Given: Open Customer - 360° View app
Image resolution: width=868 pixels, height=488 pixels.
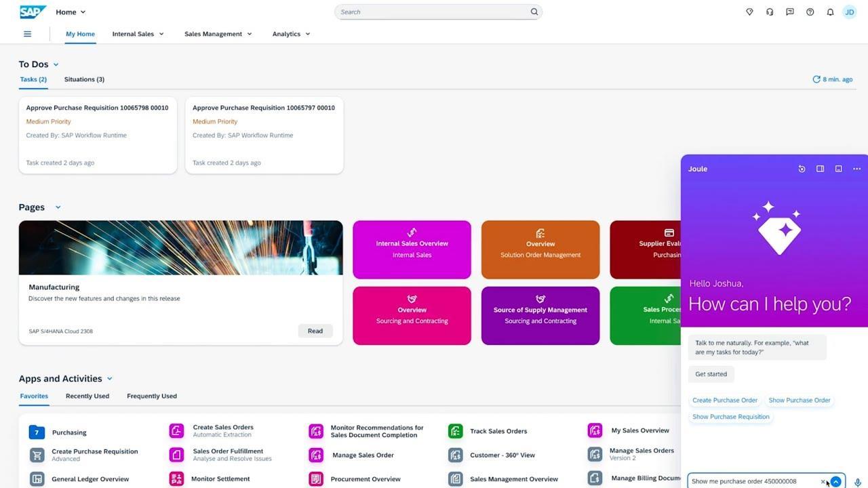Looking at the screenshot, I should [492, 455].
